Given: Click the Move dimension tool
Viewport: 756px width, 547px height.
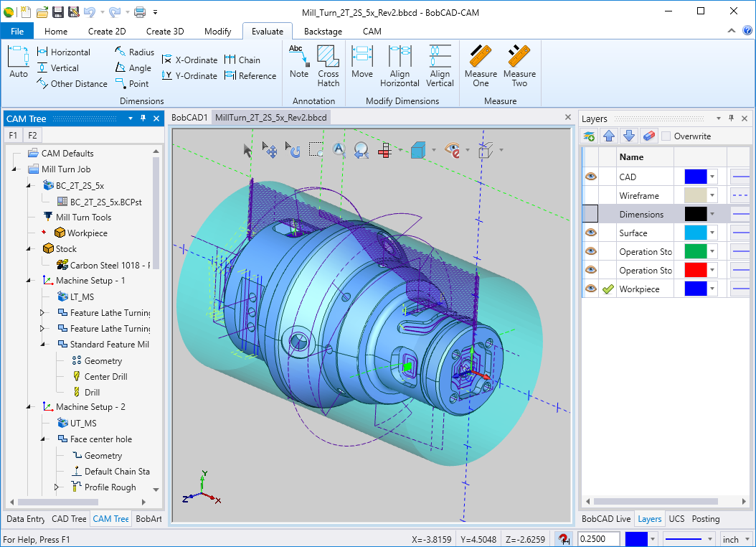Looking at the screenshot, I should point(362,62).
